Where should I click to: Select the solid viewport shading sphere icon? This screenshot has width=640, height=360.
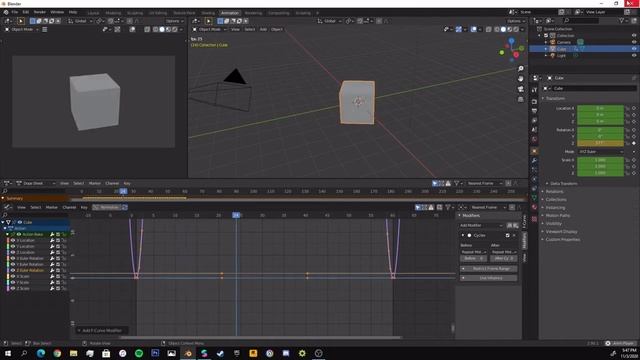point(503,29)
